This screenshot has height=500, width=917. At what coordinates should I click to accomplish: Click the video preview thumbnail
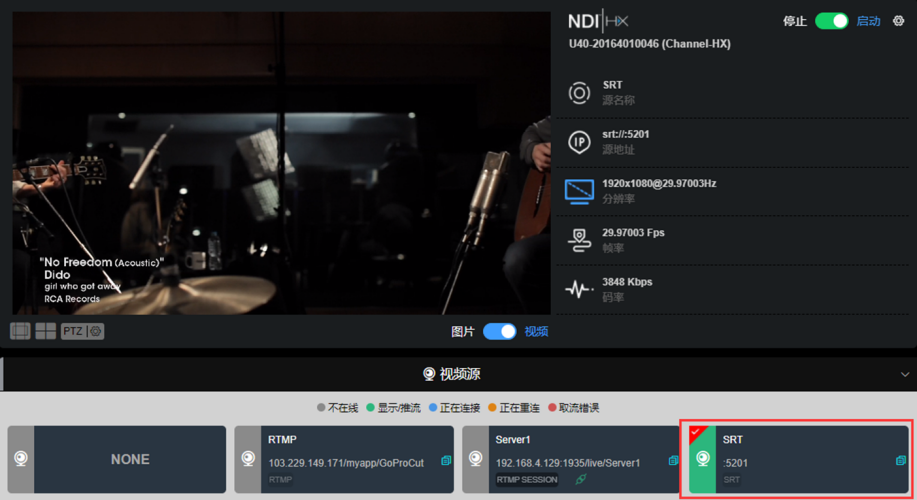click(281, 163)
